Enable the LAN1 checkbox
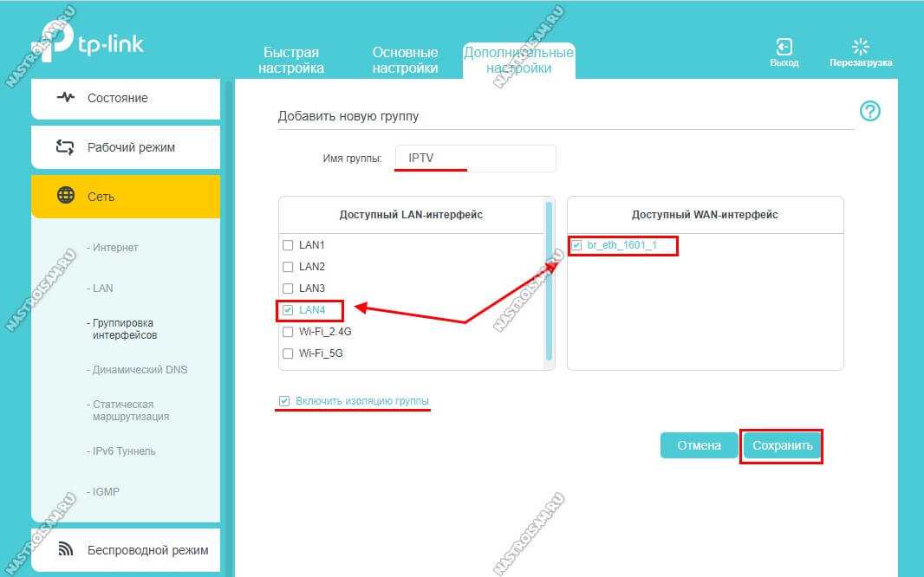Screen dimensions: 924x577 pyautogui.click(x=288, y=245)
